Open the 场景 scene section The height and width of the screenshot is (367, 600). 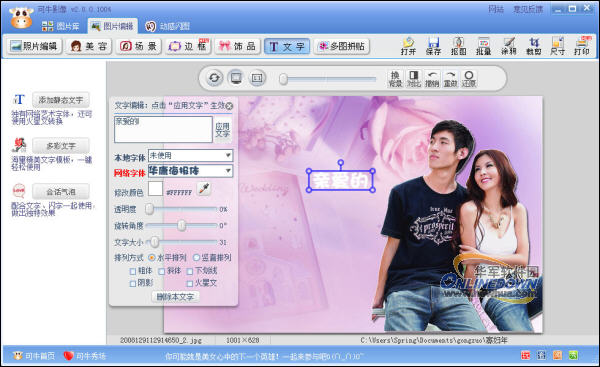click(138, 46)
